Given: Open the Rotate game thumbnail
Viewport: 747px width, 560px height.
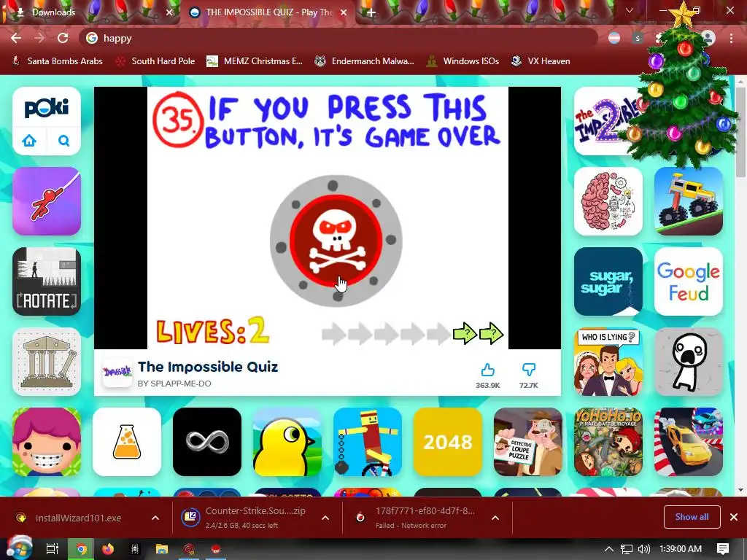Looking at the screenshot, I should (47, 281).
